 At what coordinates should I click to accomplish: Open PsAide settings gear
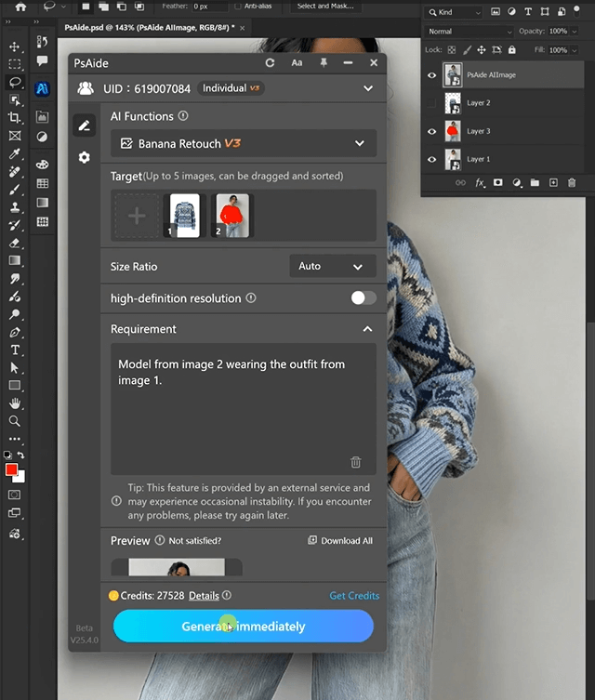pyautogui.click(x=84, y=157)
